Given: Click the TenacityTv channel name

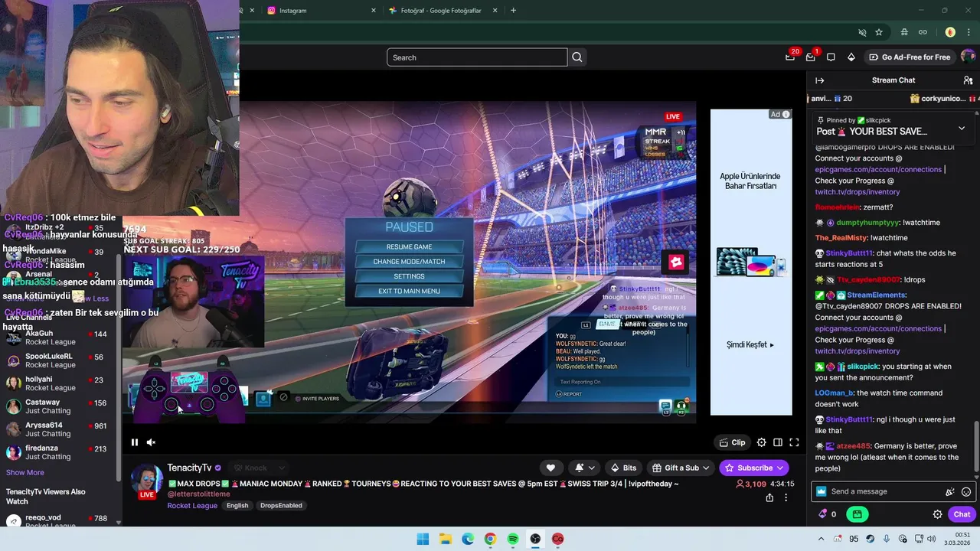Looking at the screenshot, I should pos(189,468).
